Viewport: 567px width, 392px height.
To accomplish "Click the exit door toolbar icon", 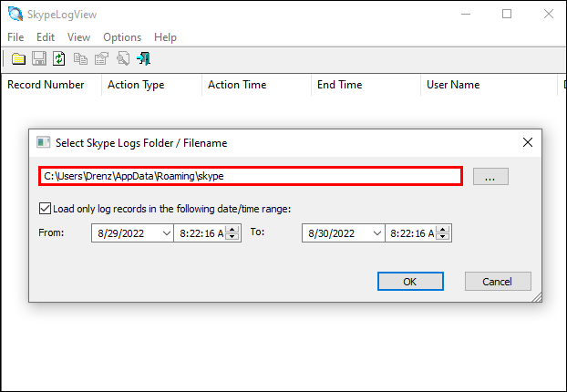I will pos(143,58).
